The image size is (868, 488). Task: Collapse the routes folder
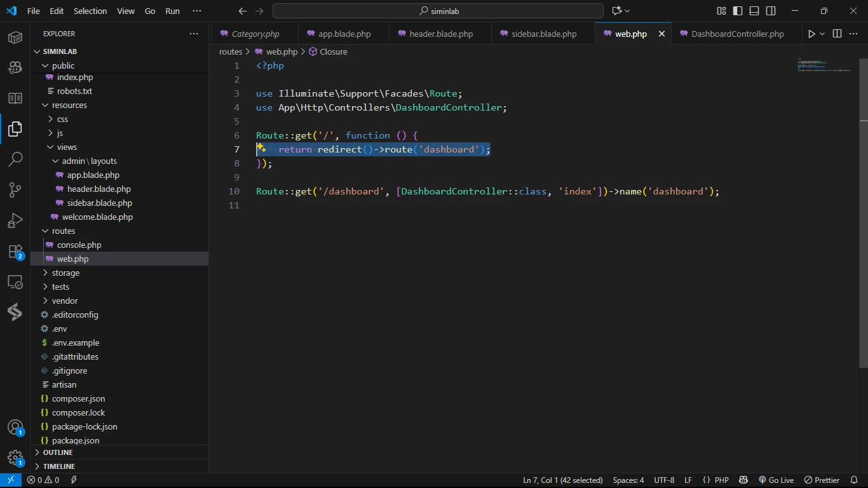tap(63, 231)
